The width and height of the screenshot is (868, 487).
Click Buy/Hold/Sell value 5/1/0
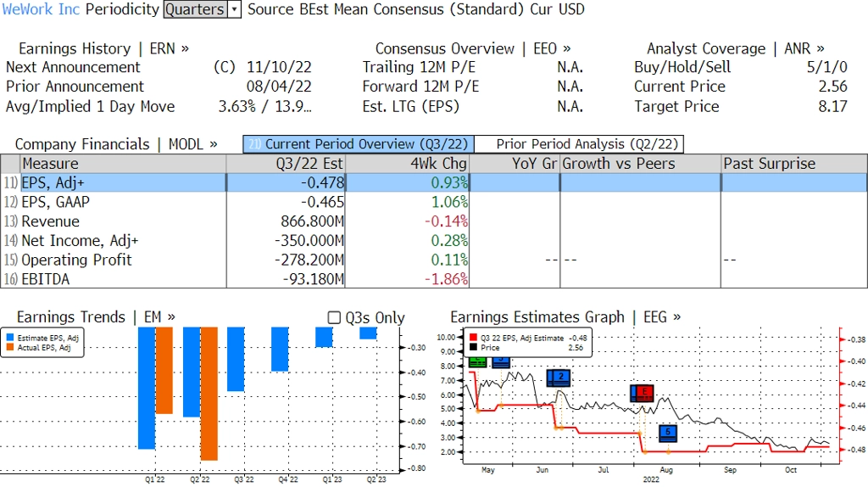827,67
